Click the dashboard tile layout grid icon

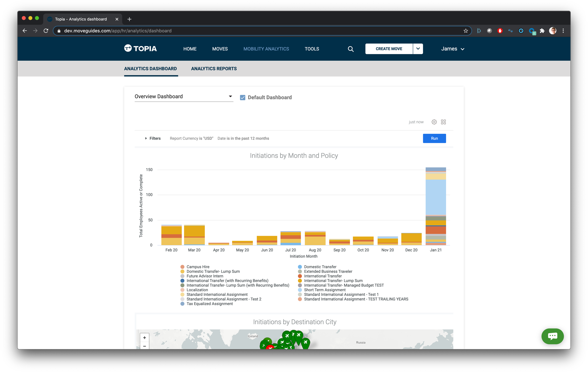coord(443,122)
